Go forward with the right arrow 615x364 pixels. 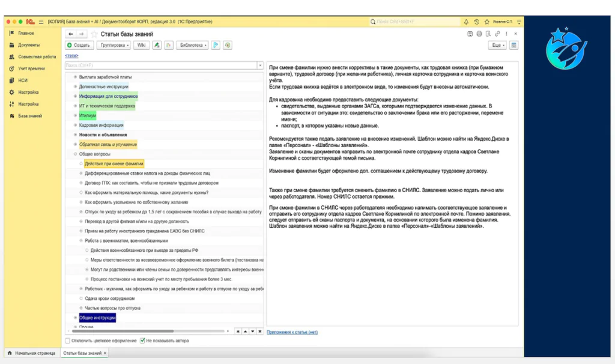81,34
